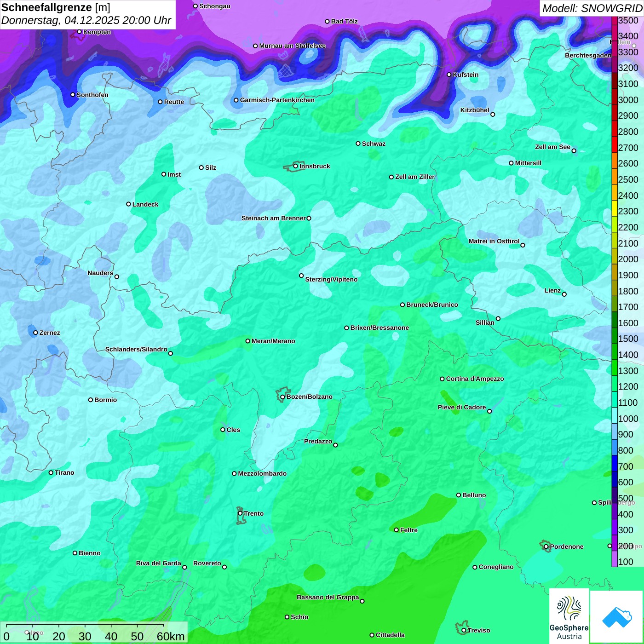Click the Matrei in Osttirol label
The width and height of the screenshot is (644, 644).
pyautogui.click(x=494, y=241)
